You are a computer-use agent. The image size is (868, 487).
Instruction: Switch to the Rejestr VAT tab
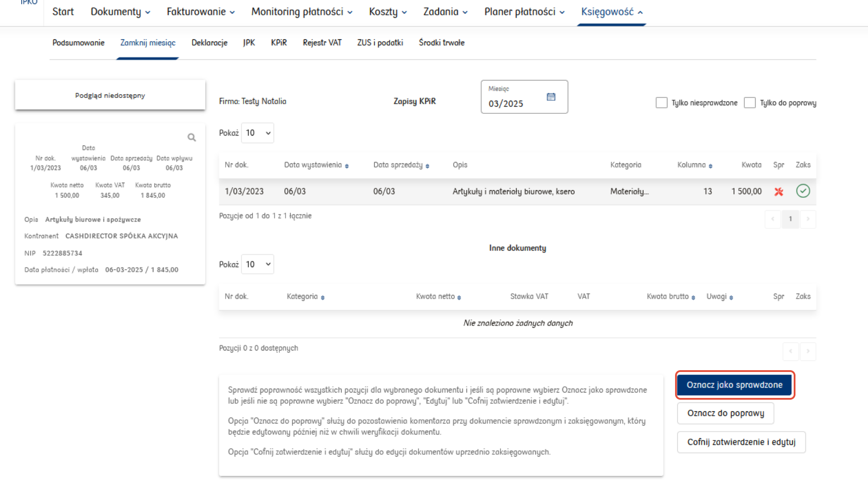[322, 43]
